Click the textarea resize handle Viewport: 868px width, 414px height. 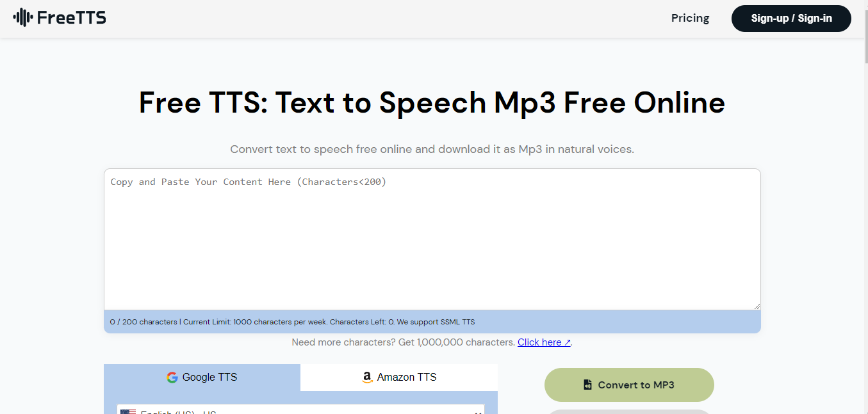pyautogui.click(x=757, y=305)
